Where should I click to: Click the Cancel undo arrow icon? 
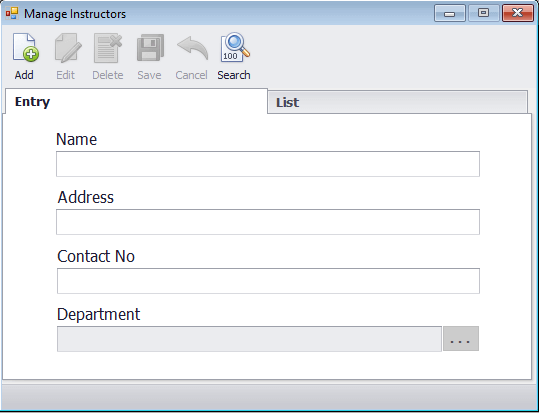click(x=192, y=48)
